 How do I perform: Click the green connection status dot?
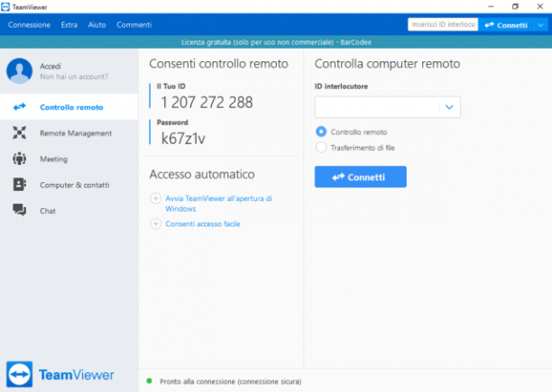[x=149, y=381]
